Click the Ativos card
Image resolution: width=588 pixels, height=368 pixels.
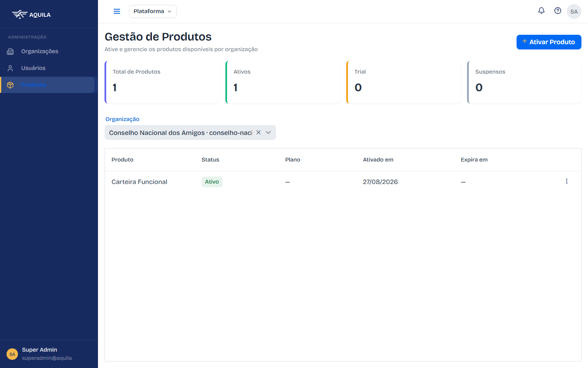[x=283, y=82]
